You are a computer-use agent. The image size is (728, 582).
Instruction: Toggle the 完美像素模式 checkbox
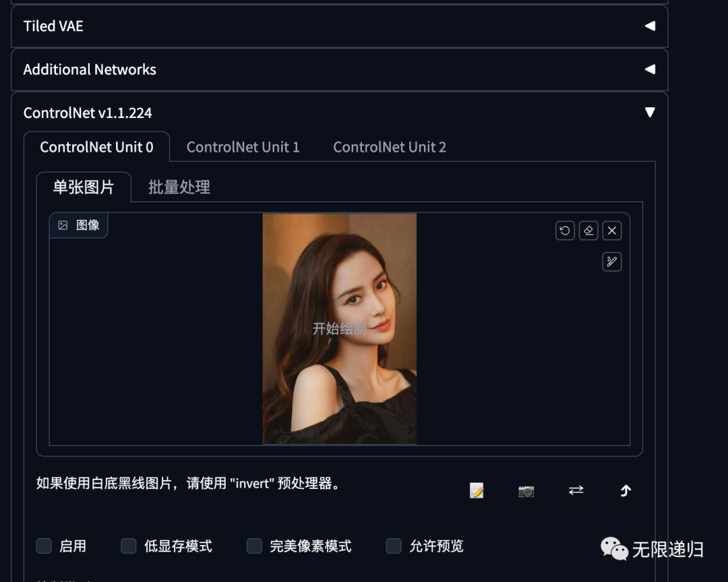click(x=254, y=546)
